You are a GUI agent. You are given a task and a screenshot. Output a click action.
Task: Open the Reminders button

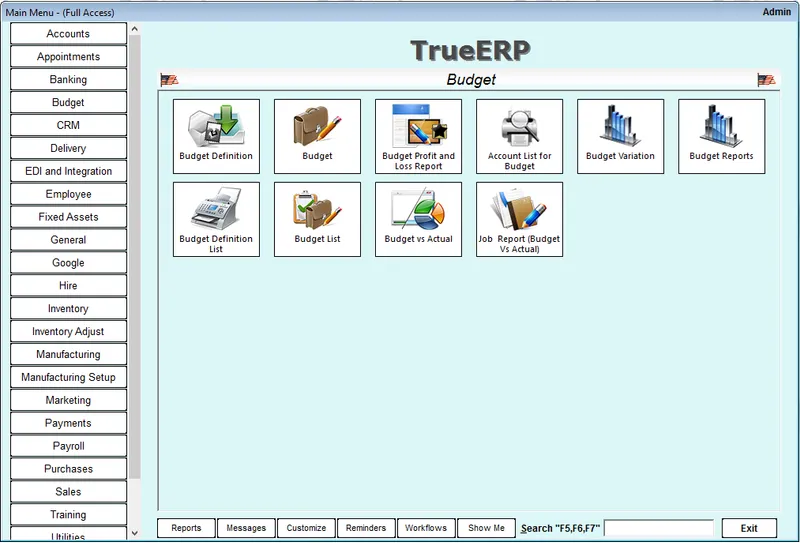[x=366, y=528]
